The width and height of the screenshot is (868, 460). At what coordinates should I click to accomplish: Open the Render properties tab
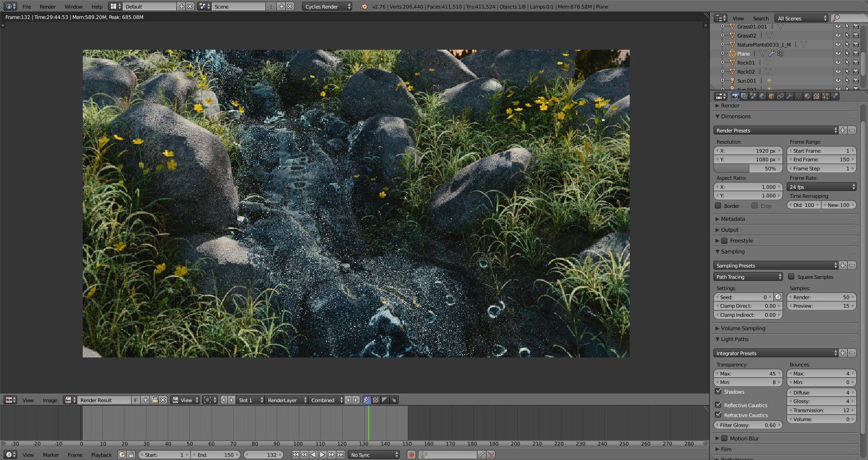pos(736,96)
